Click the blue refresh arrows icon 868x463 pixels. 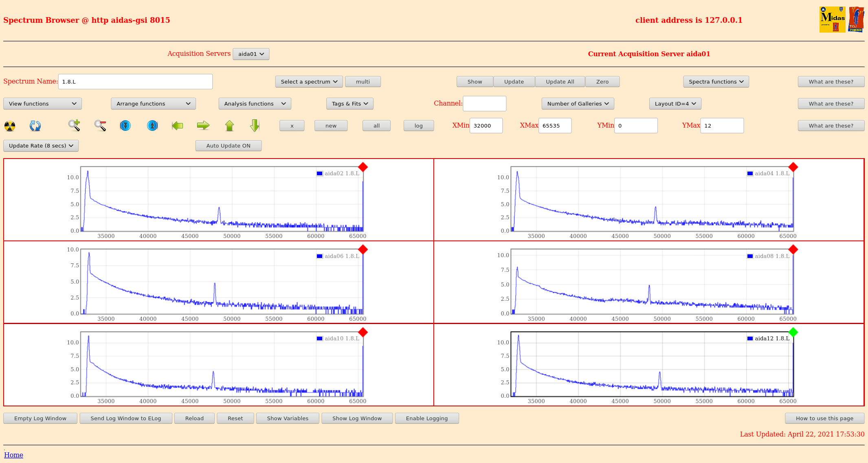[x=35, y=126]
